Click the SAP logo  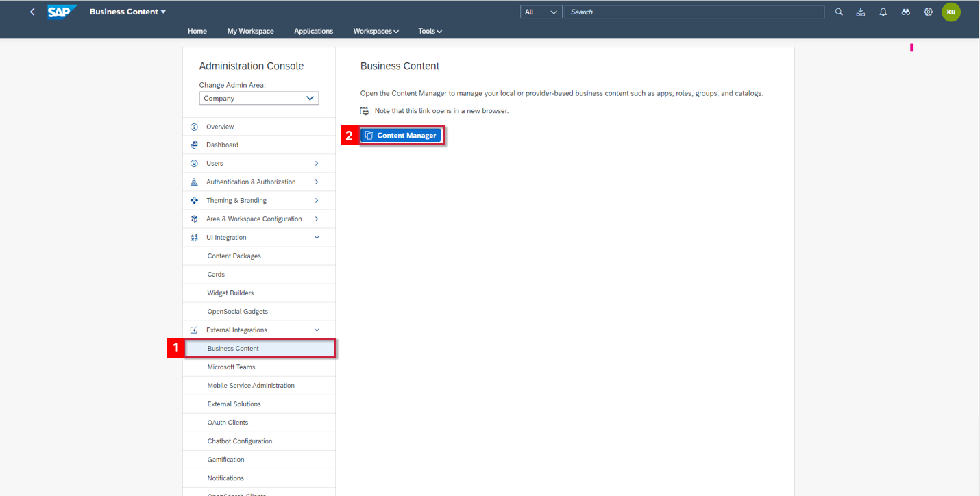(x=62, y=12)
